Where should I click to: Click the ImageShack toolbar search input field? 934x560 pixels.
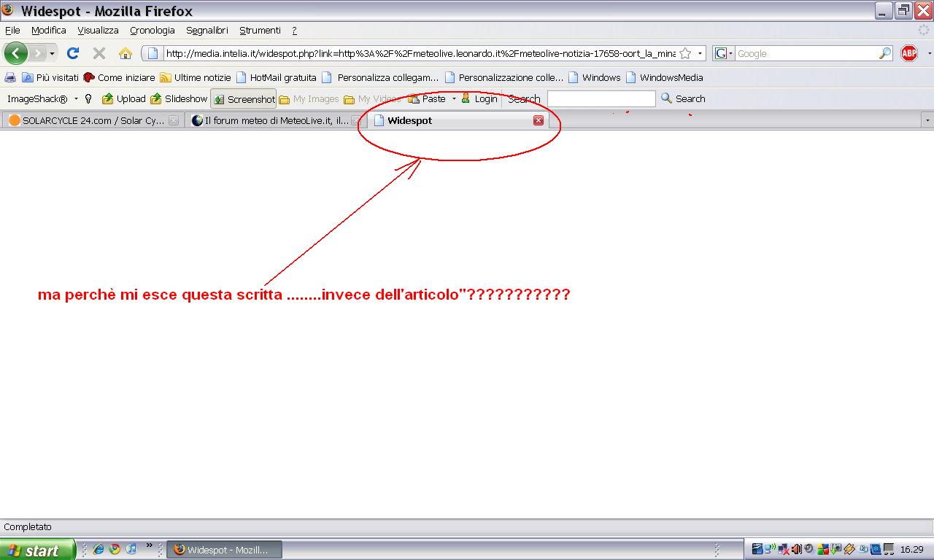coord(601,98)
